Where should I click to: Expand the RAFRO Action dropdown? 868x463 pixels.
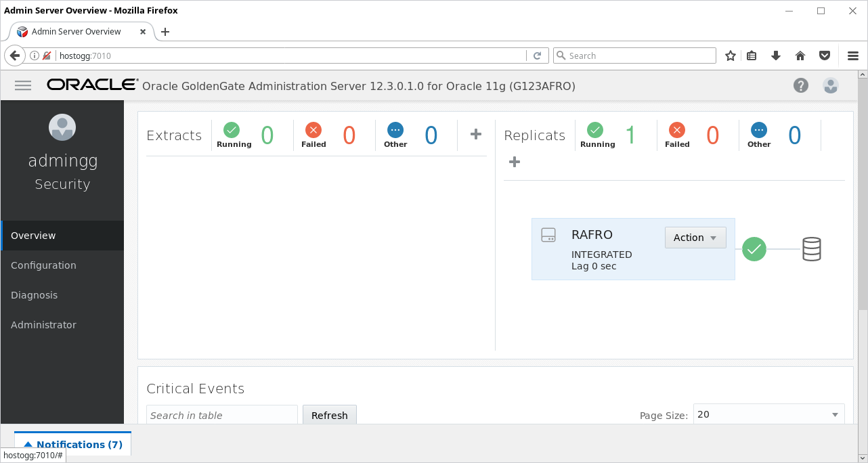695,238
